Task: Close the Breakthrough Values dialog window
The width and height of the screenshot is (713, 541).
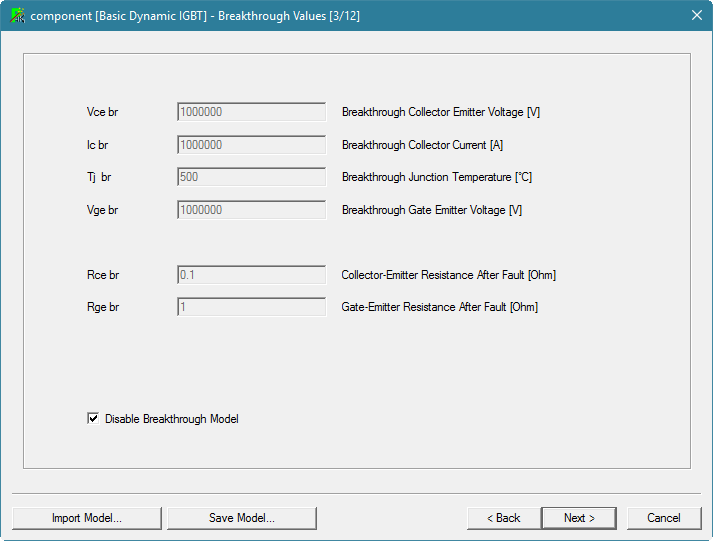Action: pyautogui.click(x=697, y=15)
